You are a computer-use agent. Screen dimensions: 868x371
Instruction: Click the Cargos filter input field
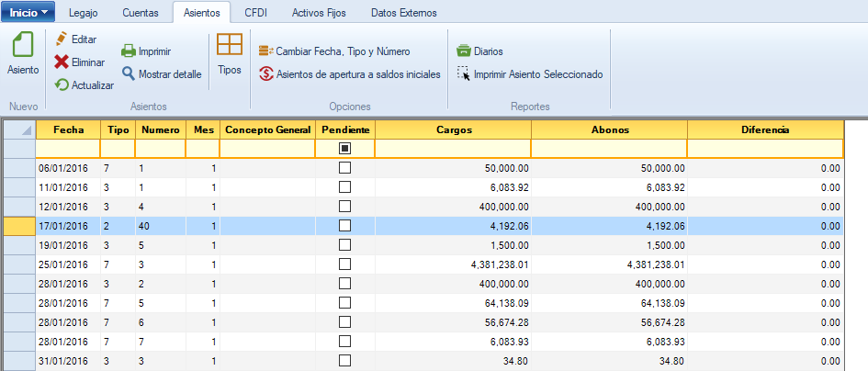(453, 148)
